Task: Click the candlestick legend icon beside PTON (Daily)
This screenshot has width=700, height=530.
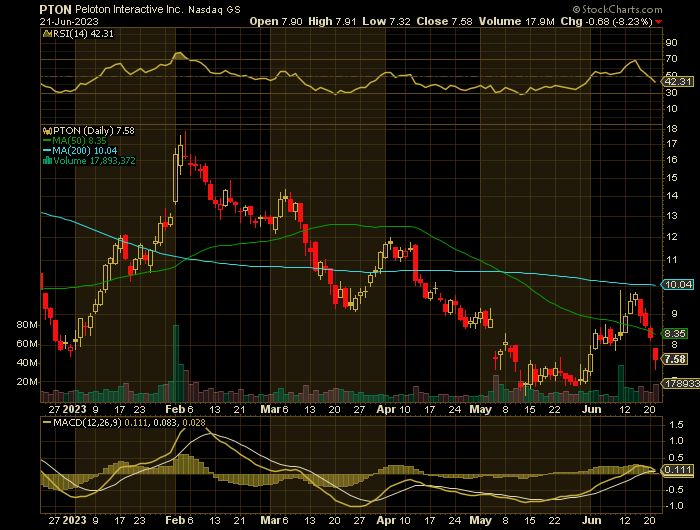Action: click(47, 131)
